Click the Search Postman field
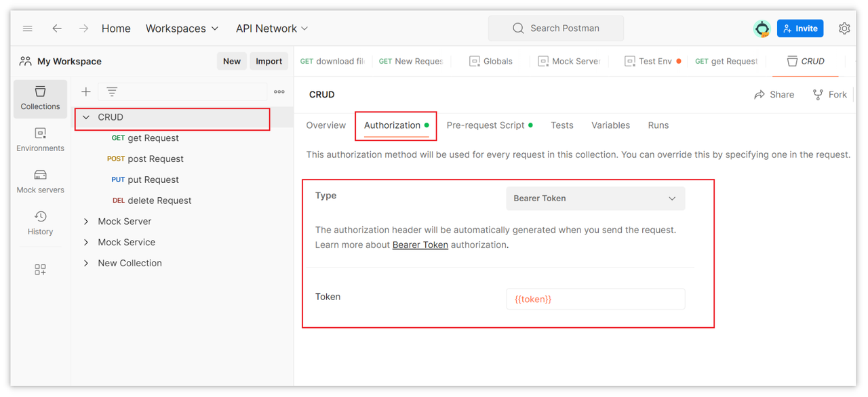The image size is (868, 397). coord(556,28)
